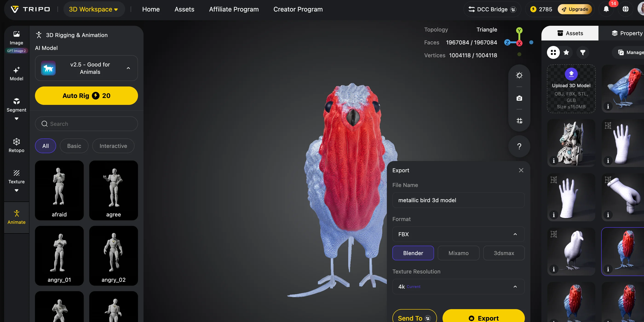
Task: Open Affiliate Program page
Action: [234, 9]
